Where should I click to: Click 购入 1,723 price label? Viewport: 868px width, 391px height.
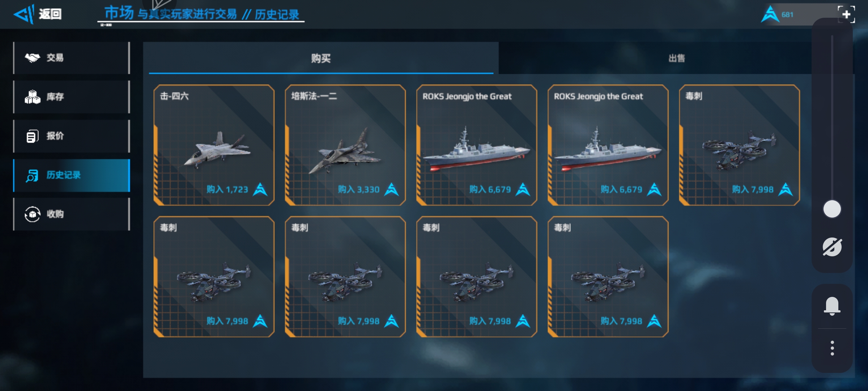pyautogui.click(x=227, y=189)
